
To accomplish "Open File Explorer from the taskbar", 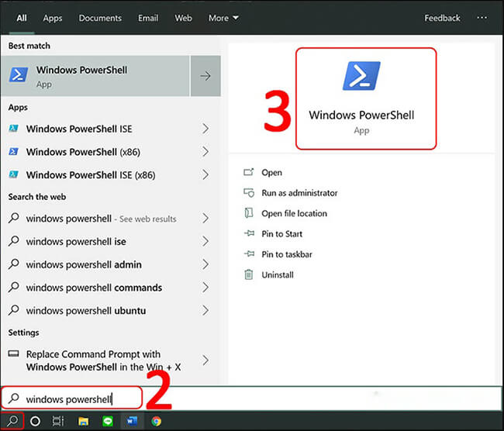I will tap(83, 421).
